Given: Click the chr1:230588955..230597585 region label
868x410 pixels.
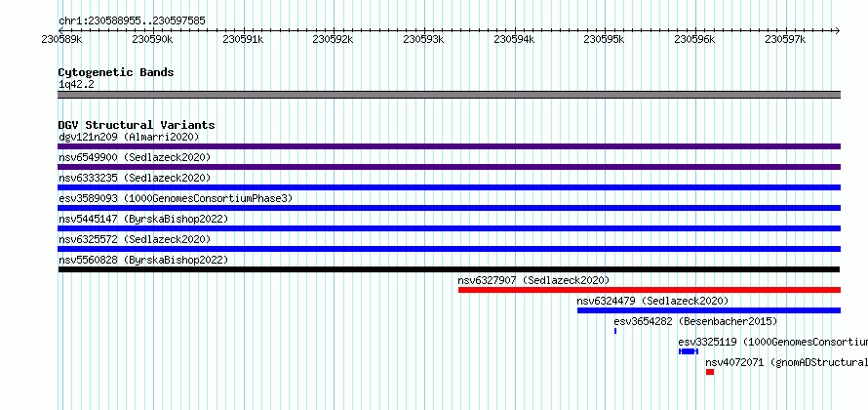Looking at the screenshot, I should tap(132, 21).
